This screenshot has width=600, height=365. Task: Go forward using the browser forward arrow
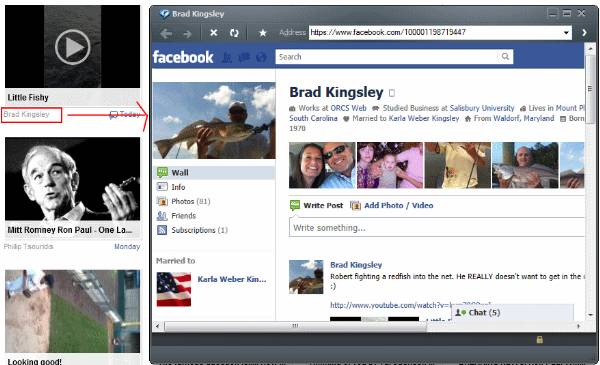(x=188, y=34)
